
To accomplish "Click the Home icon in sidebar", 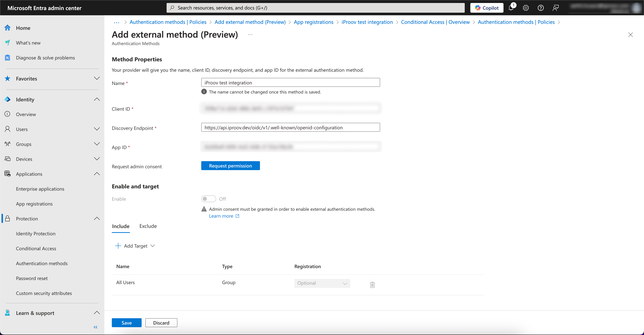I will coord(7,28).
